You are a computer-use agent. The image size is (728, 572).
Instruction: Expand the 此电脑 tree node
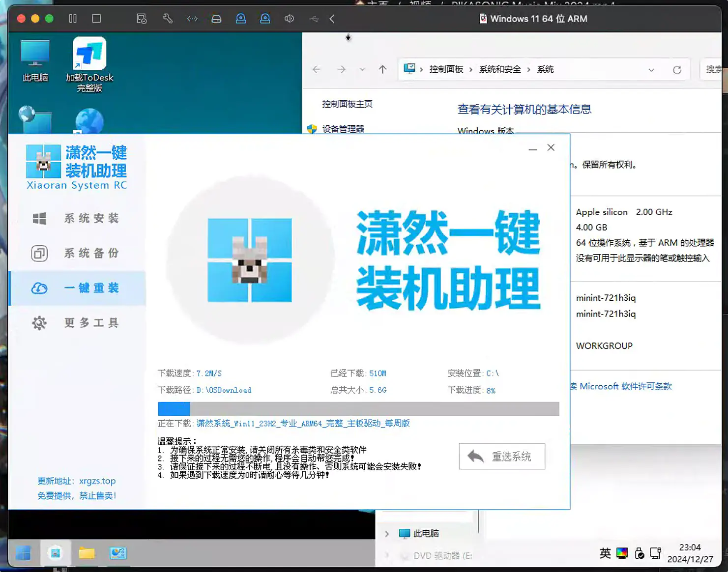(387, 534)
